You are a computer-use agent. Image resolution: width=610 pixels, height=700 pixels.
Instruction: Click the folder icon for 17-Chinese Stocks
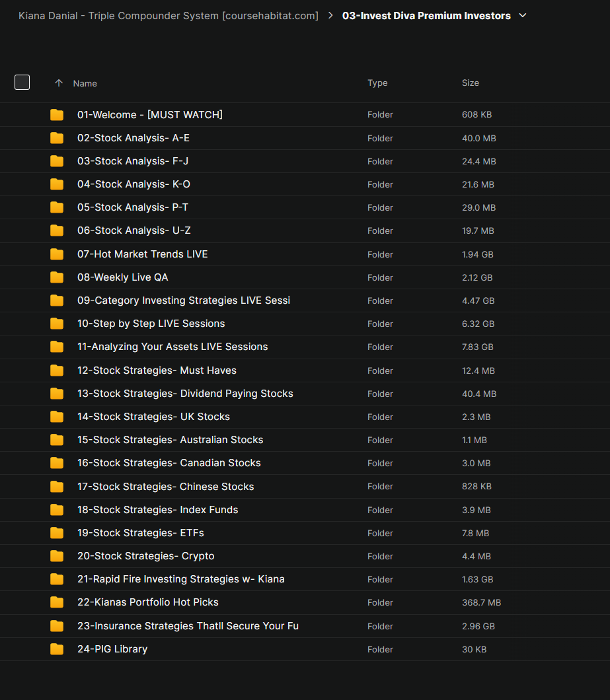coord(57,487)
